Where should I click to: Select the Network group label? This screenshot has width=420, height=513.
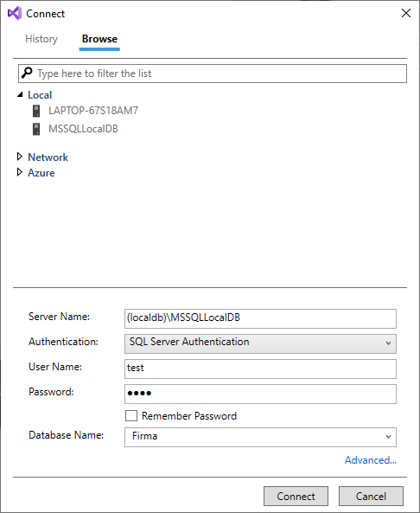(48, 157)
